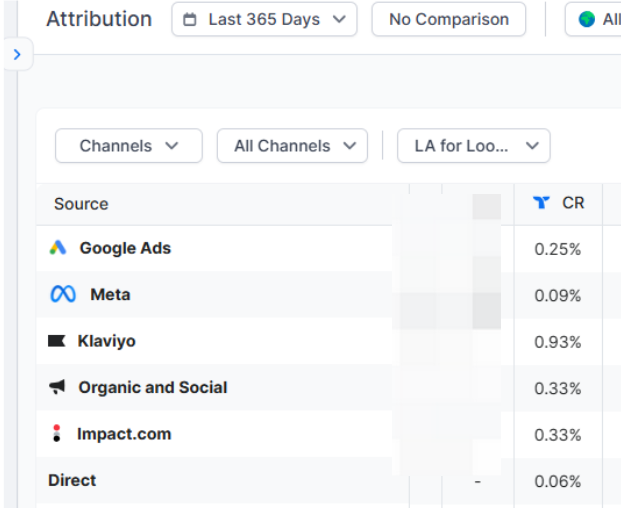Click the Organic and Social megaphone icon
This screenshot has height=508, width=621.
tap(57, 386)
